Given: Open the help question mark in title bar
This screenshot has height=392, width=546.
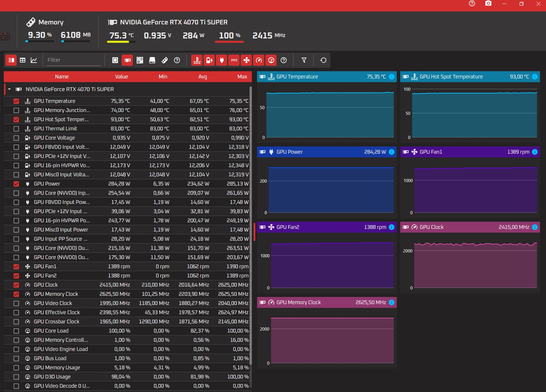Looking at the screenshot, I should [x=472, y=3].
